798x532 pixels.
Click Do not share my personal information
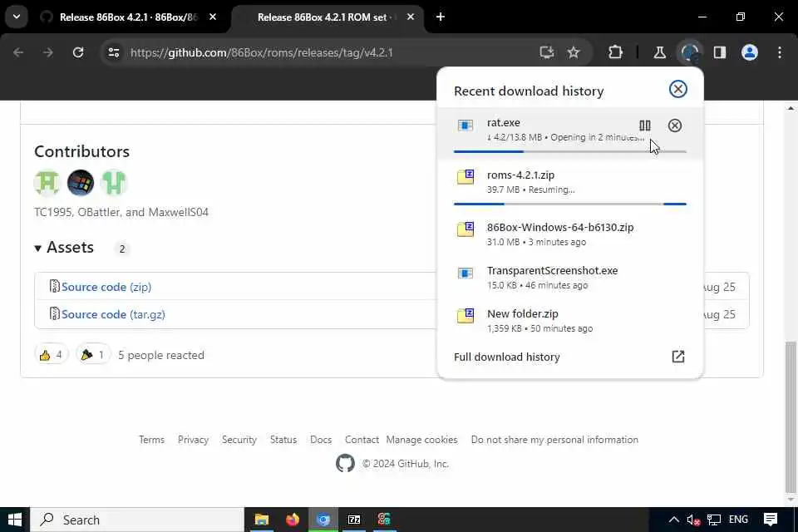[554, 440]
